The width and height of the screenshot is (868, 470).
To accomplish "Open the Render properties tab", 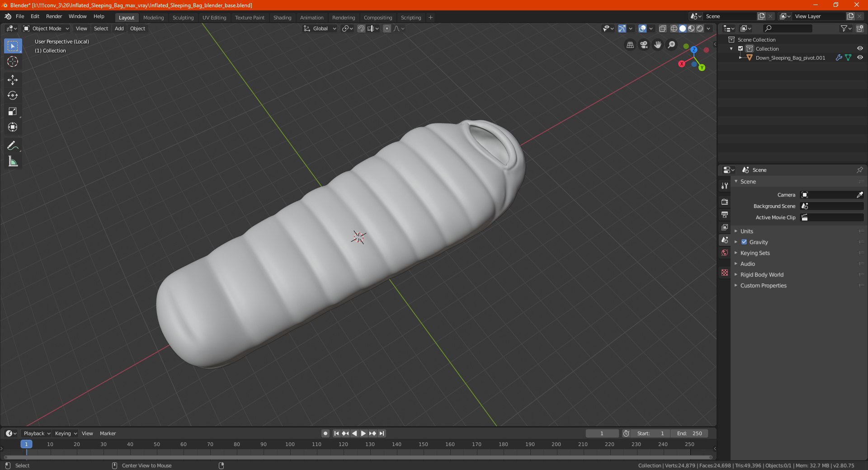I will [x=725, y=202].
